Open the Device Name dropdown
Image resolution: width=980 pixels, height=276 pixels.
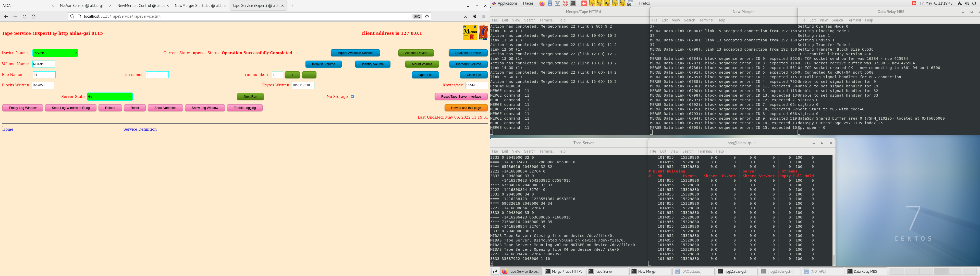point(55,53)
